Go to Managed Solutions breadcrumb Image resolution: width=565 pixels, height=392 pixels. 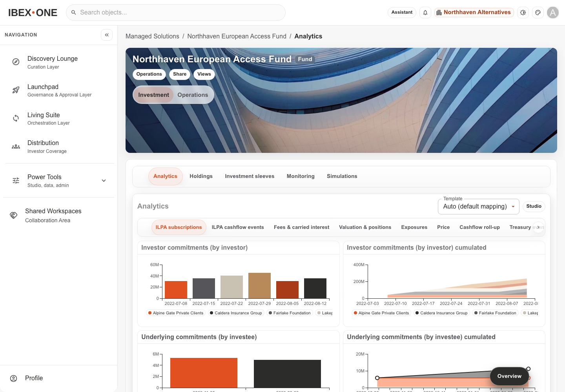[152, 36]
